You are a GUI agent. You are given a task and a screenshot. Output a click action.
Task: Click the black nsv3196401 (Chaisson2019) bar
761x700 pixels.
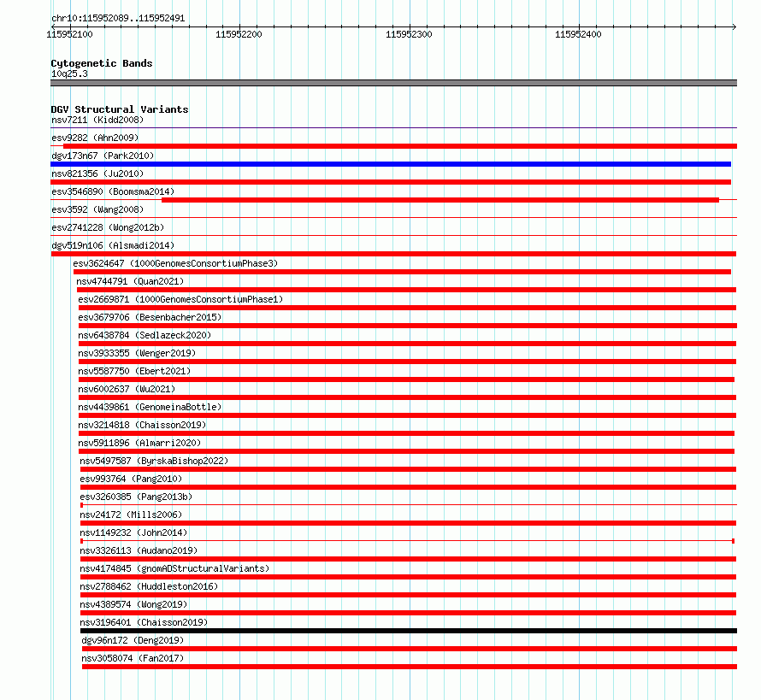click(x=409, y=631)
